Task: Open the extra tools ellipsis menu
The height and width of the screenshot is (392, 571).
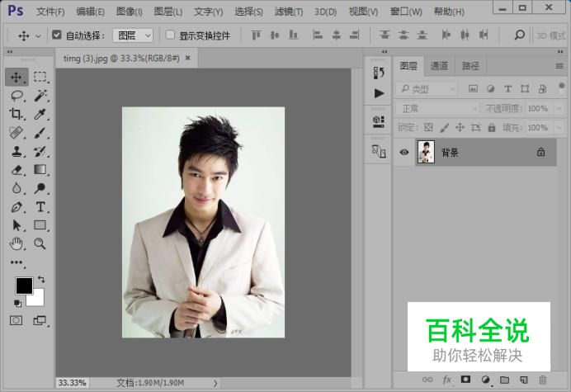Action: 17,262
